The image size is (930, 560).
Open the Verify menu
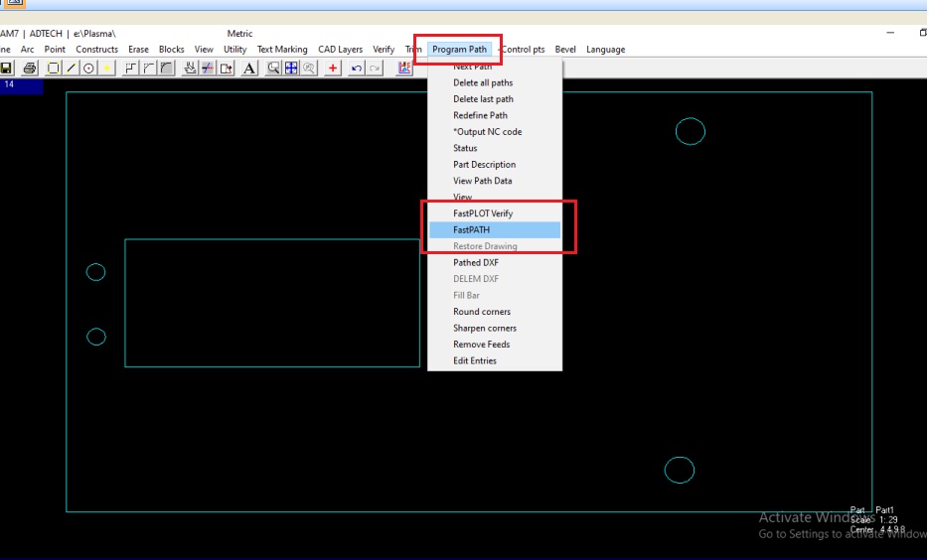[384, 50]
